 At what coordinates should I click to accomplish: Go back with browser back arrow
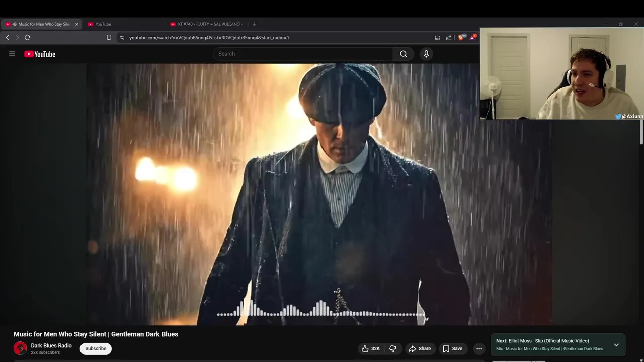(7, 37)
